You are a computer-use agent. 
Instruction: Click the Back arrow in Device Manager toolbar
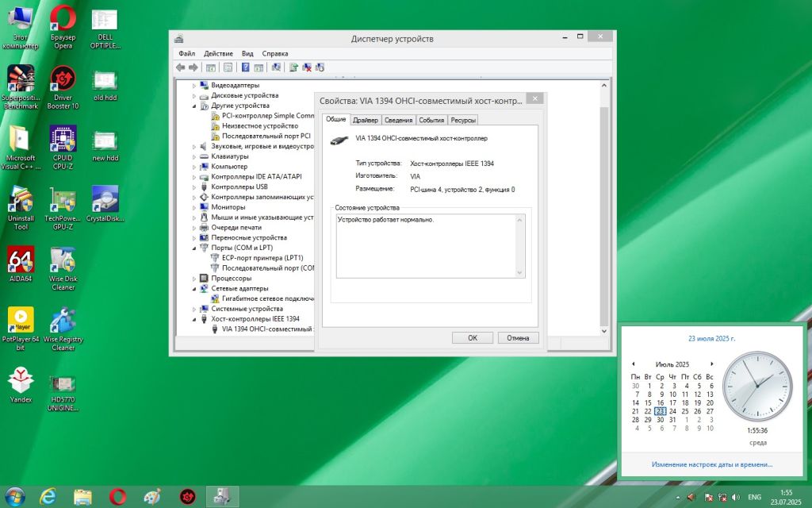coord(180,67)
